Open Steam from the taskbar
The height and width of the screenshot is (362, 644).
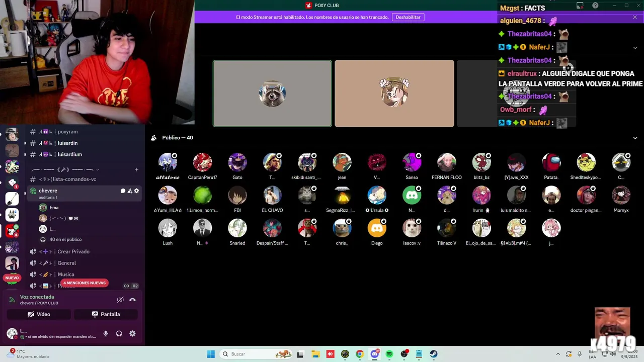pyautogui.click(x=433, y=354)
